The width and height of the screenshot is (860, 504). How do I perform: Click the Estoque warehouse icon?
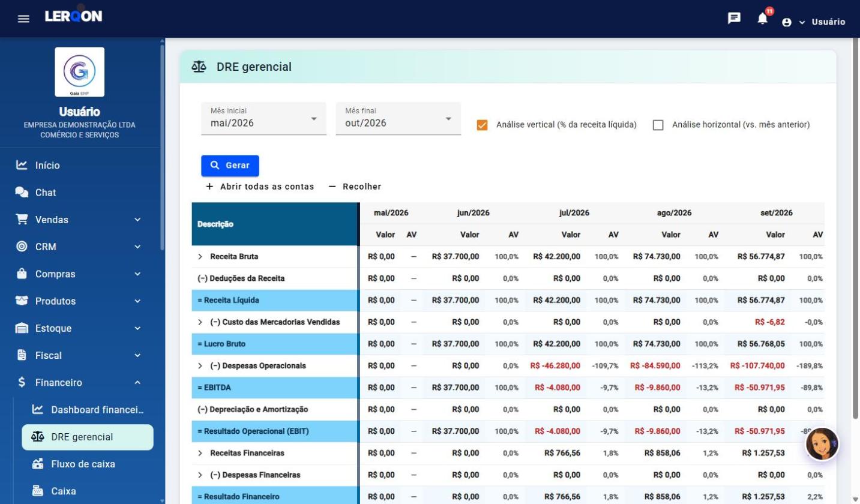[22, 328]
